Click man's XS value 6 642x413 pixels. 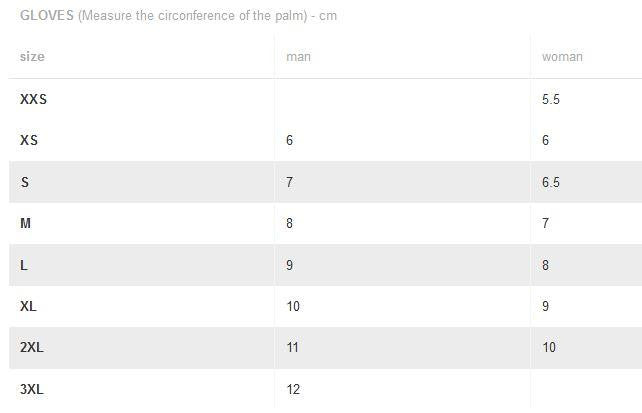pyautogui.click(x=289, y=140)
